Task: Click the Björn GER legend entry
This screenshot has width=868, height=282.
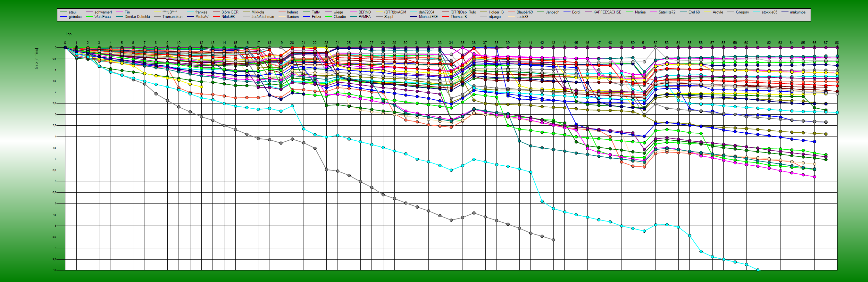Action: pyautogui.click(x=230, y=12)
